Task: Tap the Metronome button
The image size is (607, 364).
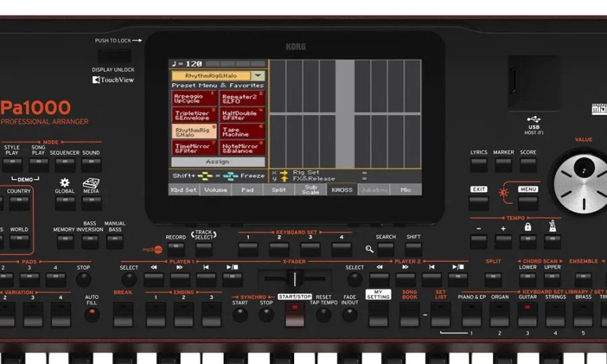Action: (x=552, y=242)
